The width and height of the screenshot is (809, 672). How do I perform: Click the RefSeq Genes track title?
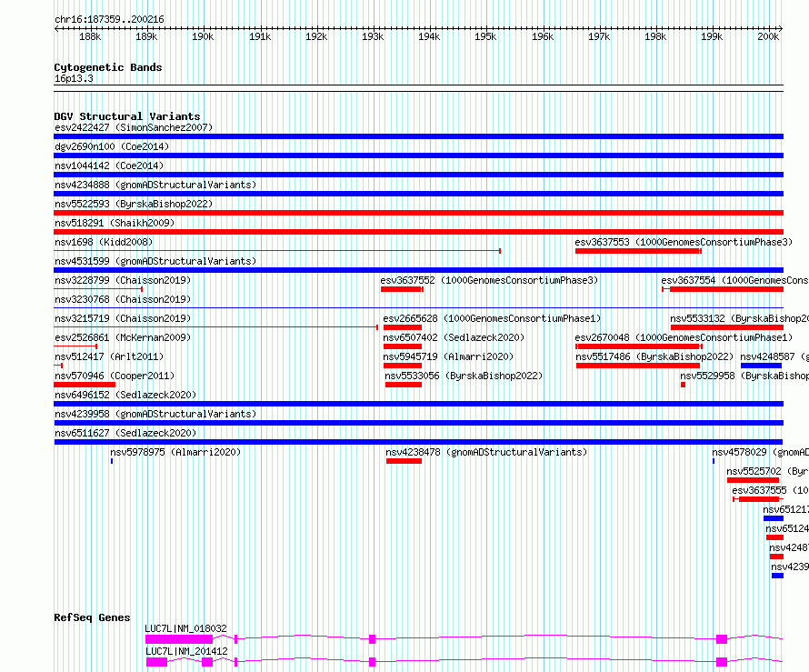coord(92,617)
